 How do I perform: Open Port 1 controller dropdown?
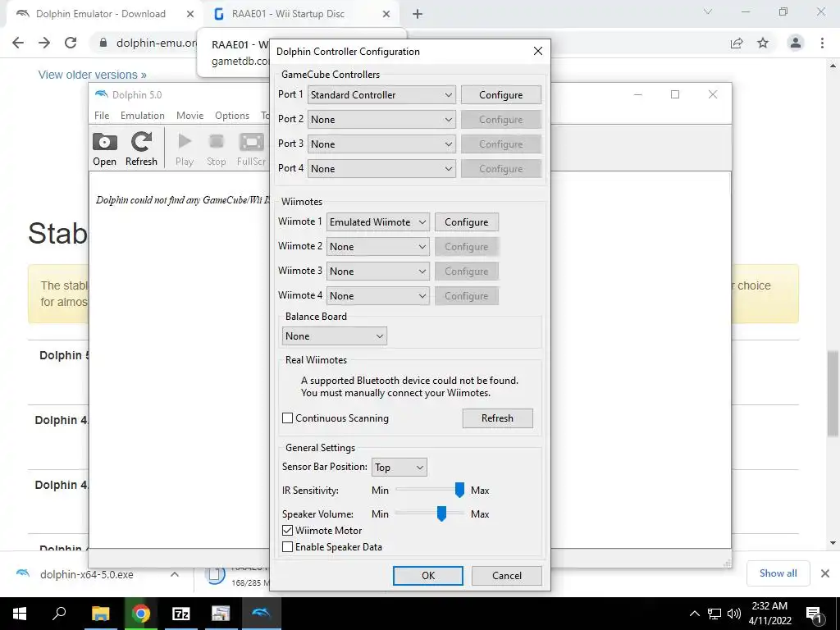tap(381, 95)
